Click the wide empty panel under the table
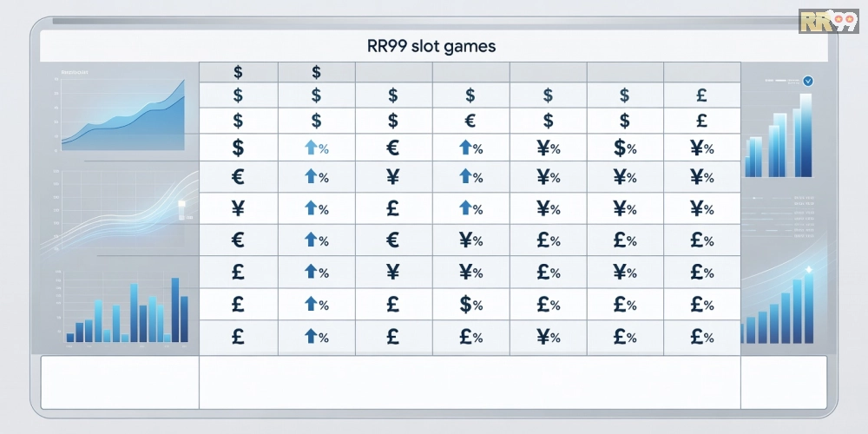This screenshot has width=868, height=434. [x=470, y=383]
